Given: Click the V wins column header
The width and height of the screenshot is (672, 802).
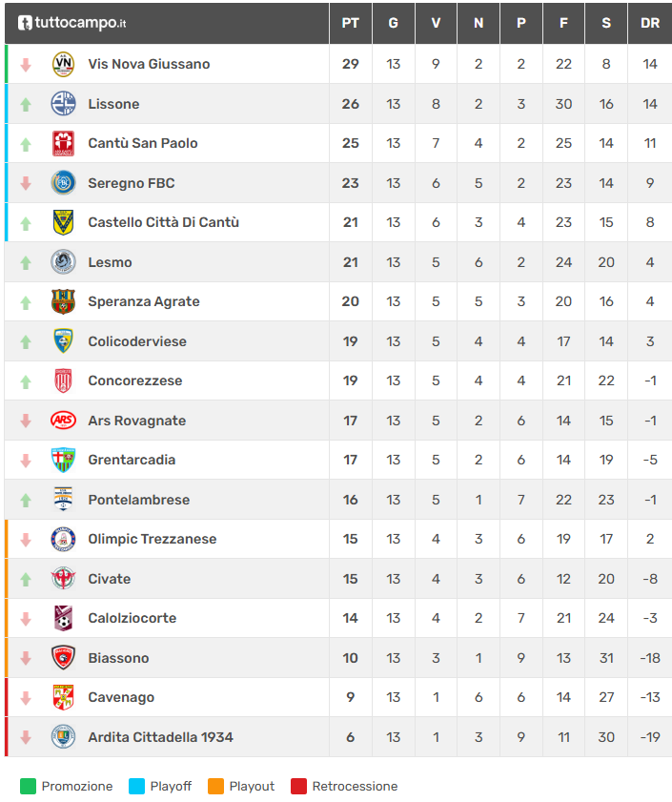Looking at the screenshot, I should click(436, 23).
